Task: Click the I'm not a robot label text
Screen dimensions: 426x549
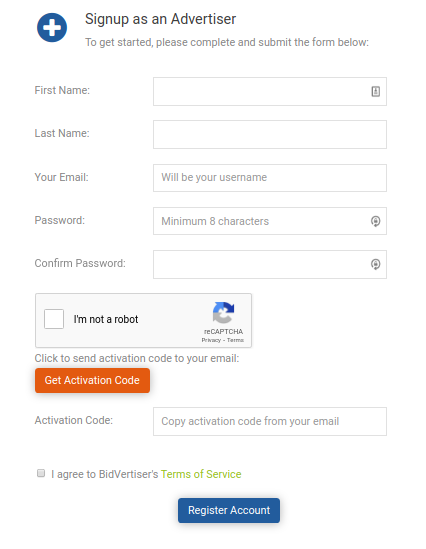Action: click(x=106, y=319)
